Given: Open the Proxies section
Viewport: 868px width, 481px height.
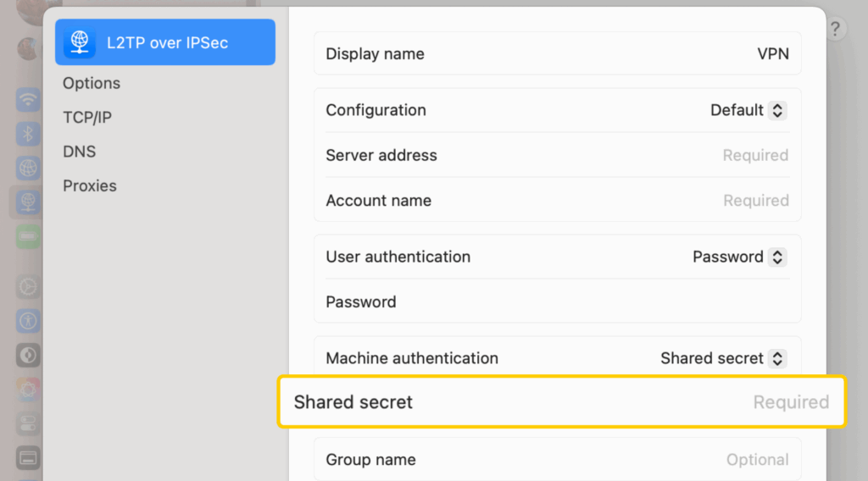Looking at the screenshot, I should (90, 185).
